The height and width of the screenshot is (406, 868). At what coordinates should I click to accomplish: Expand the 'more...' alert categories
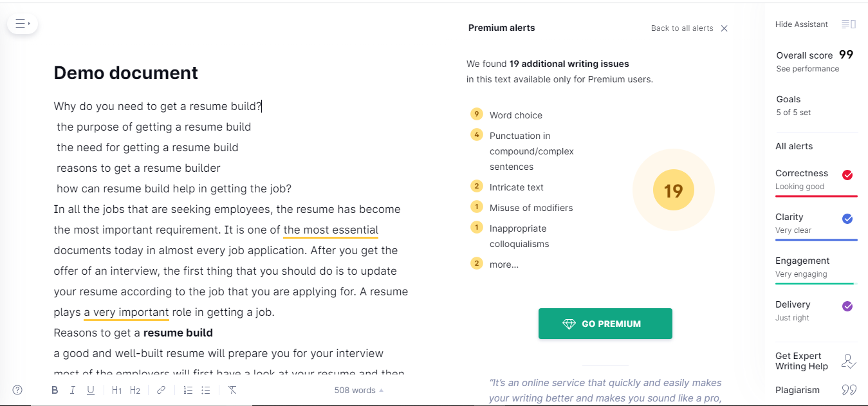tap(504, 264)
